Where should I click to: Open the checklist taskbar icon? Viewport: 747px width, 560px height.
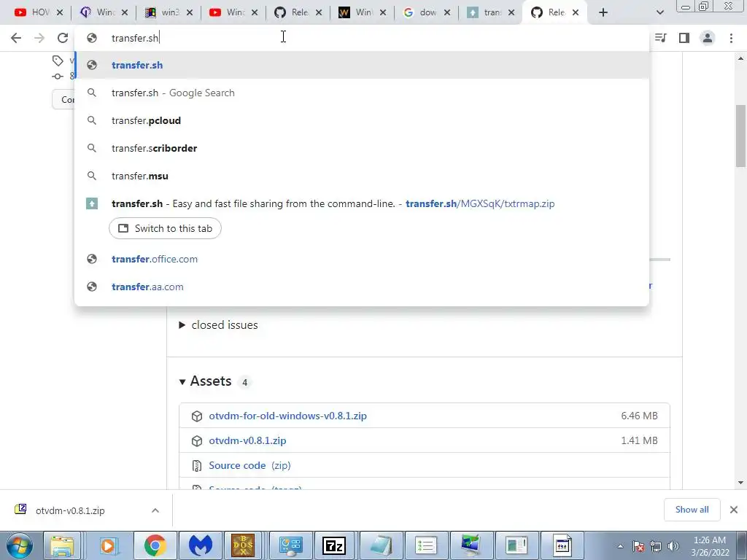pyautogui.click(x=426, y=545)
